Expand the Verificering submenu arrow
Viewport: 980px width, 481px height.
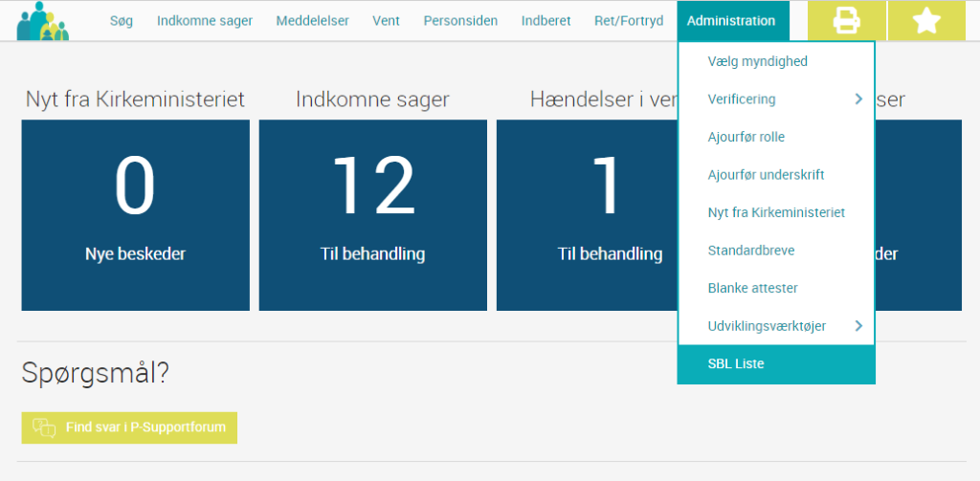(x=858, y=98)
